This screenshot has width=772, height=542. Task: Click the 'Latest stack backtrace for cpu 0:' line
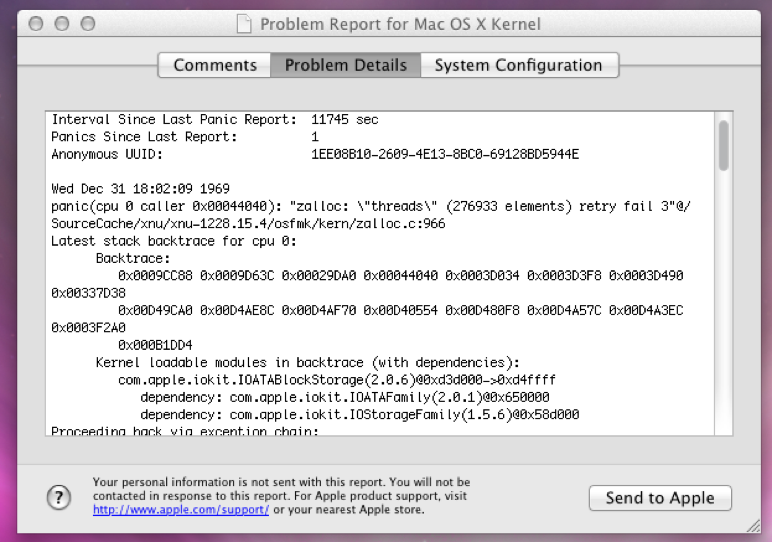click(x=174, y=241)
